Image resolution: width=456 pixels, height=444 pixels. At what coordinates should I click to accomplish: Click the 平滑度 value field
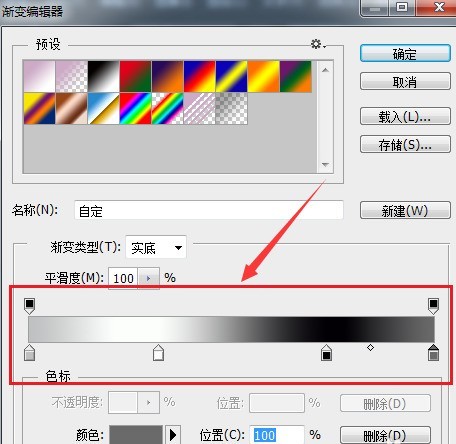click(x=123, y=278)
